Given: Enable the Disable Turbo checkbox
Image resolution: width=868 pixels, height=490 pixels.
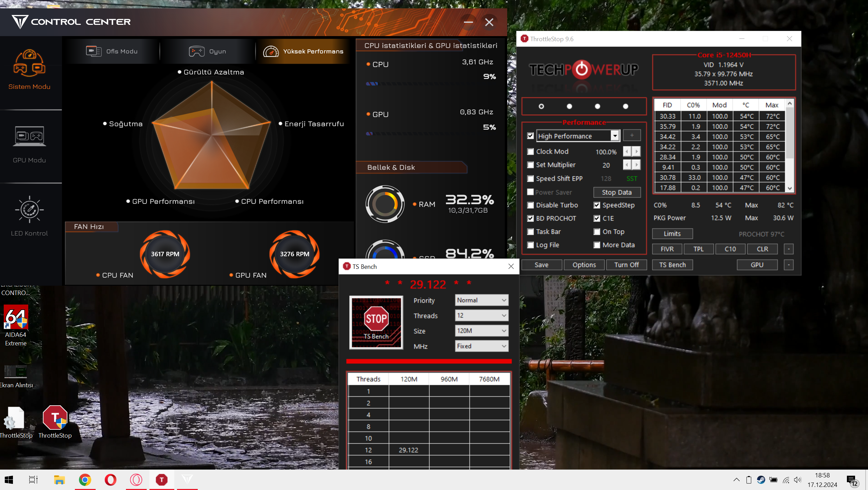Looking at the screenshot, I should [530, 205].
